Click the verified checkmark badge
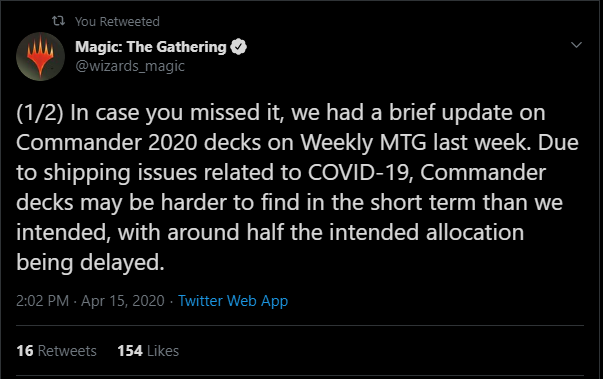This screenshot has height=379, width=603. (x=238, y=47)
